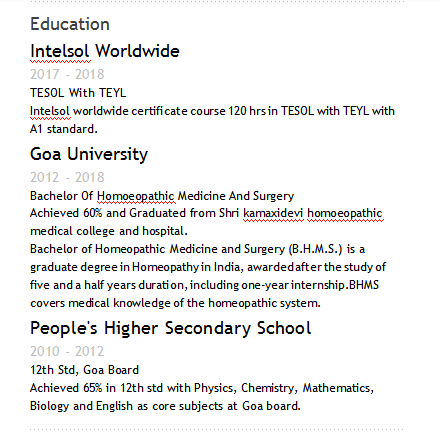Image resolution: width=440 pixels, height=434 pixels.
Task: Click underlined Homoeopathic in Bachelor title
Action: coord(136,196)
